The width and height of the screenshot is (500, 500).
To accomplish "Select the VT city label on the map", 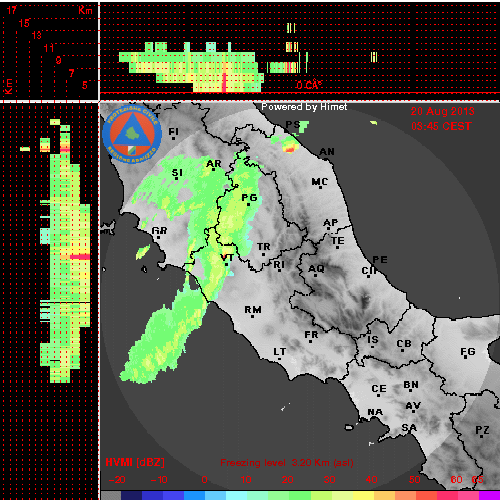I will 227,257.
